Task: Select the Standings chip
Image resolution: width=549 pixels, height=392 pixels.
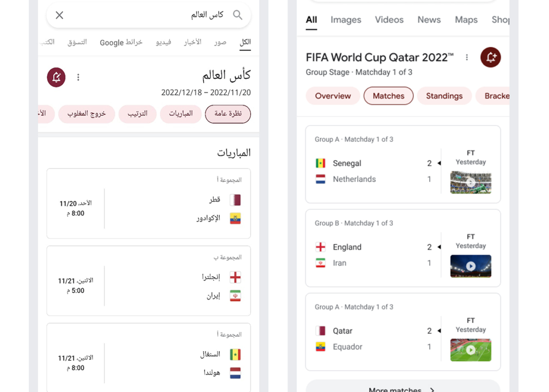Action: [x=444, y=96]
